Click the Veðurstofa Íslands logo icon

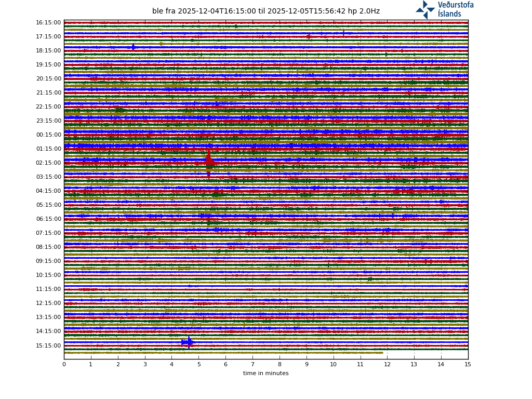click(425, 9)
